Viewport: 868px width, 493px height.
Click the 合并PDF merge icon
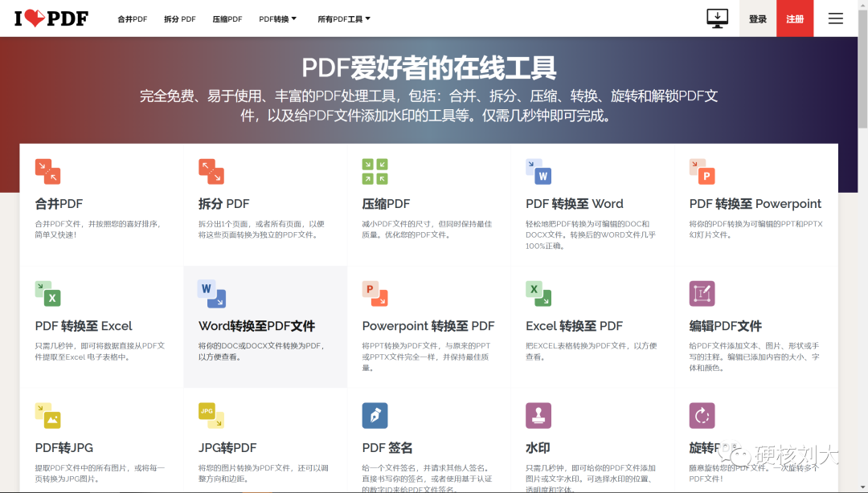(x=47, y=172)
